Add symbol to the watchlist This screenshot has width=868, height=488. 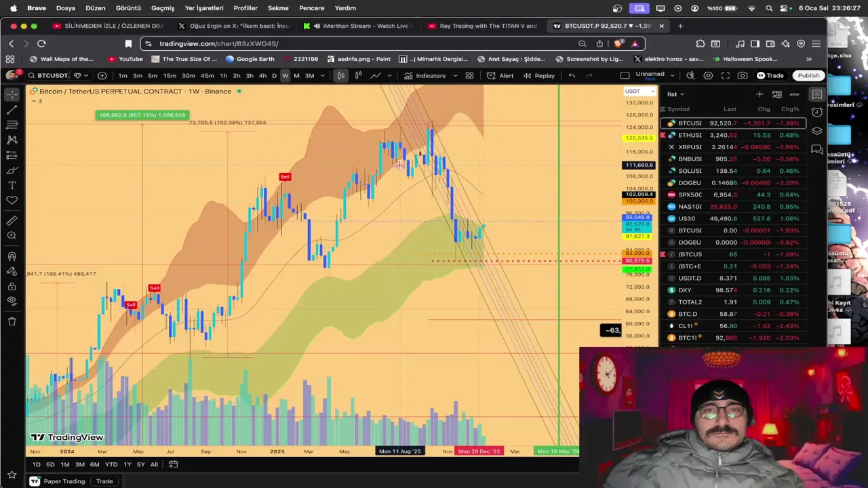tap(759, 94)
